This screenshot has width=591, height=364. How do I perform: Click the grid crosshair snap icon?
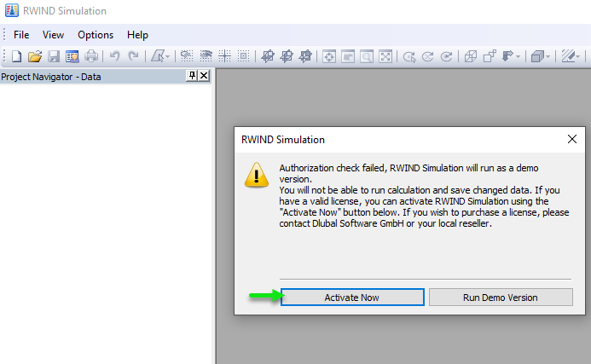click(x=224, y=56)
